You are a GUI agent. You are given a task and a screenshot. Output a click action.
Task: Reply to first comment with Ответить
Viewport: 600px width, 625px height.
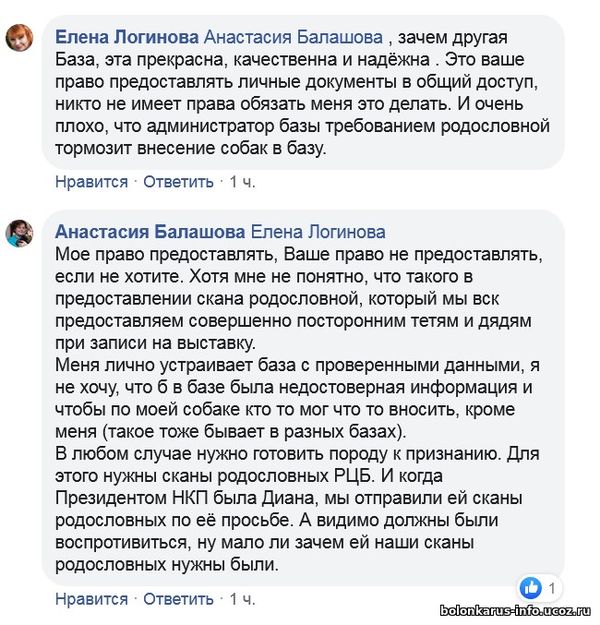(178, 182)
